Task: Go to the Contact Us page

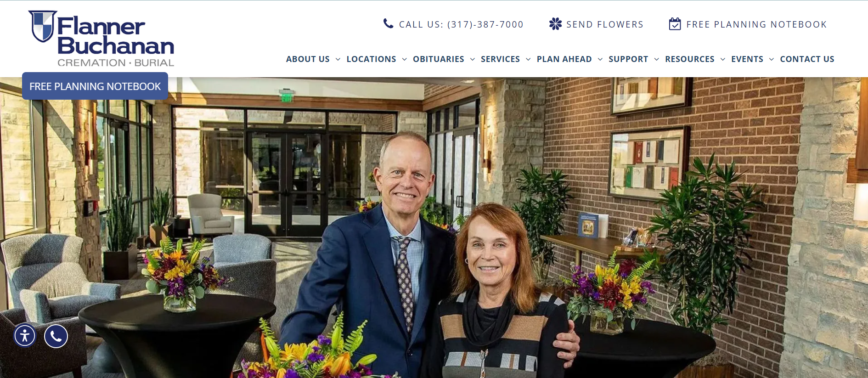Action: (807, 59)
